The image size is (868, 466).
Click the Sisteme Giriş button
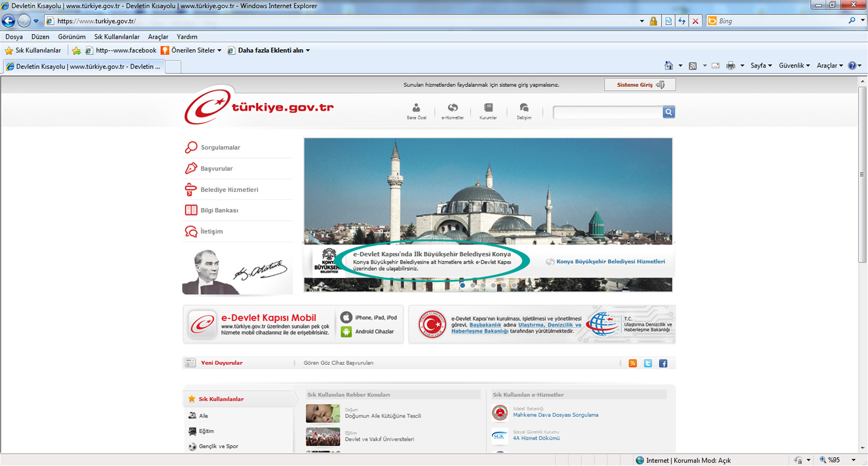coord(640,85)
